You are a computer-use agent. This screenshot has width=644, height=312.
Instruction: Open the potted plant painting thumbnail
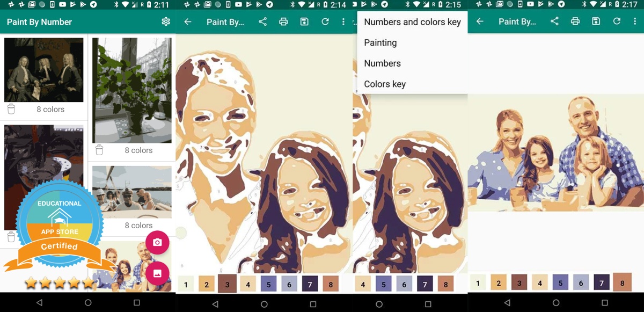(x=131, y=90)
